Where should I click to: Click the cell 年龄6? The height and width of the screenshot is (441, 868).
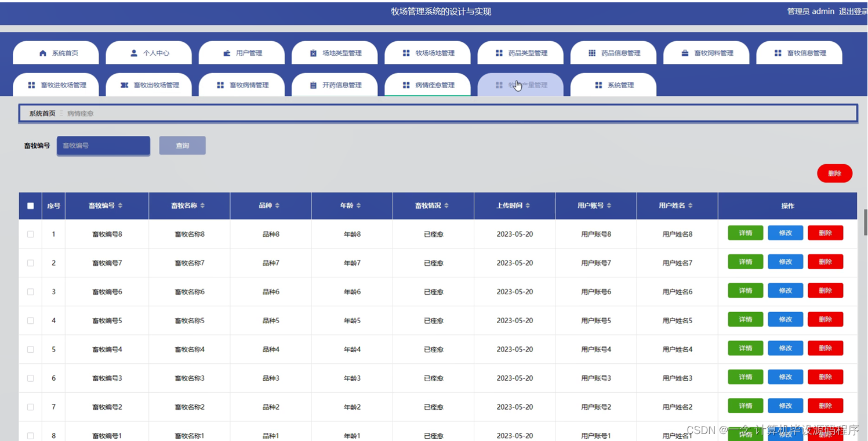click(352, 292)
